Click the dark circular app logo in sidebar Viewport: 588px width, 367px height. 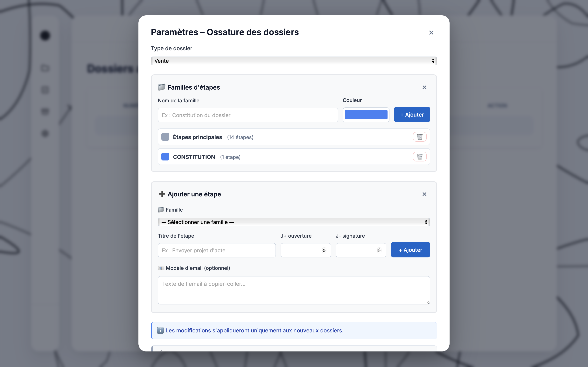[x=45, y=36]
